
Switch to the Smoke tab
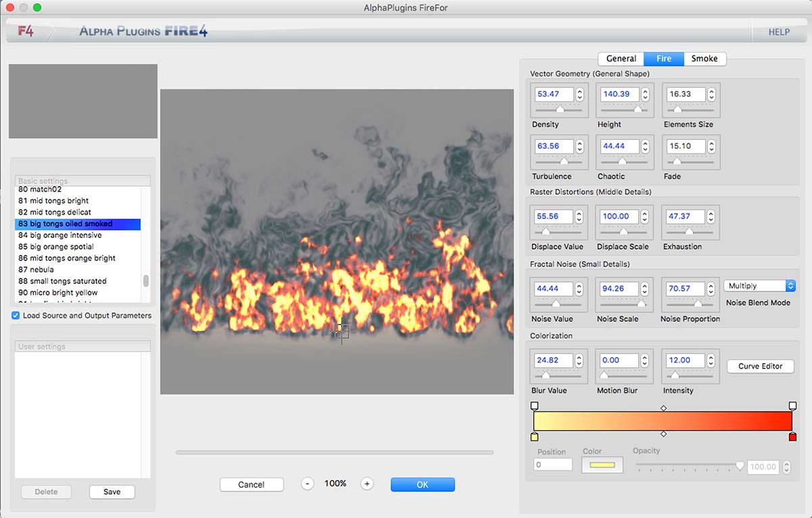704,59
